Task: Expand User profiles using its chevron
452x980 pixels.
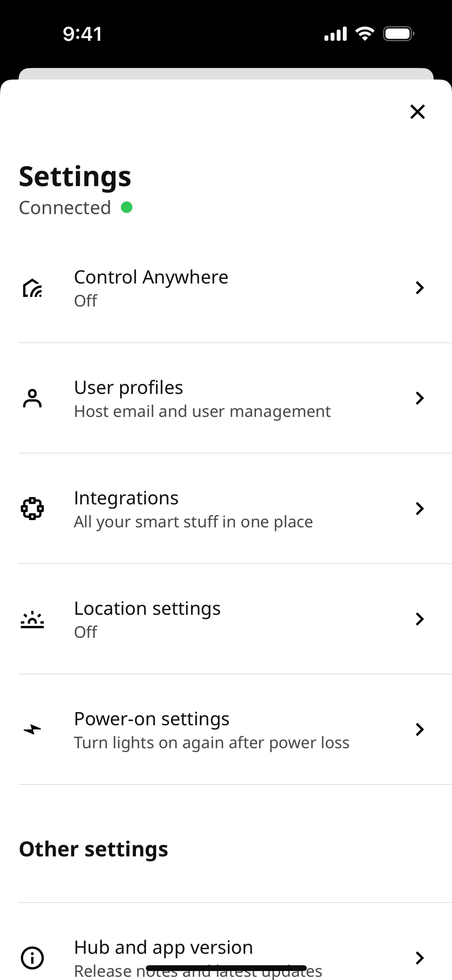Action: [419, 398]
